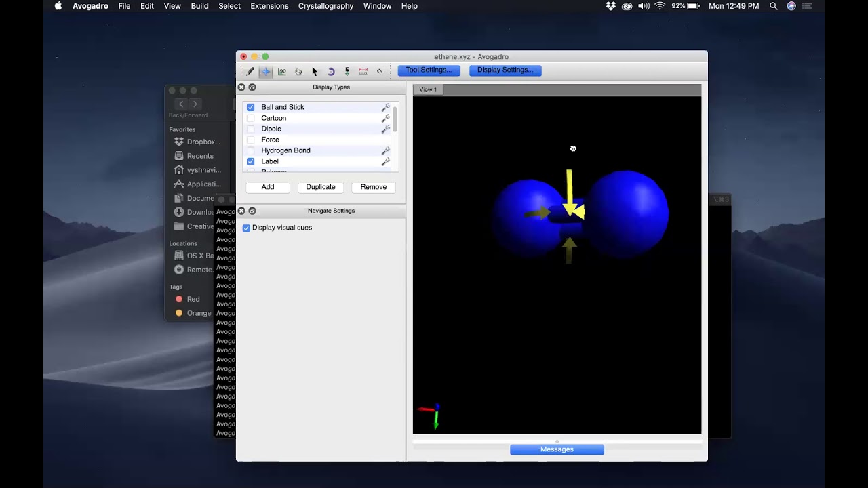Open Applications in Finder sidebar
This screenshot has width=868, height=488.
point(197,184)
